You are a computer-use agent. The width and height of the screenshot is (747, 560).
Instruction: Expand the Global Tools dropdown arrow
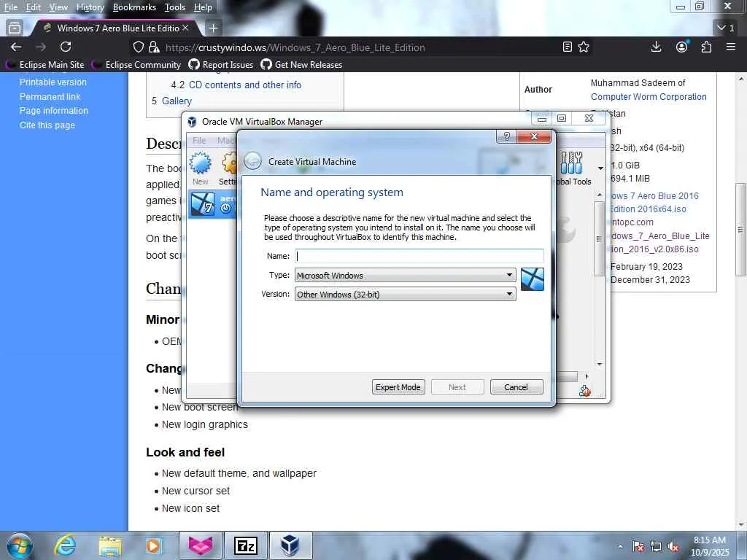point(600,168)
